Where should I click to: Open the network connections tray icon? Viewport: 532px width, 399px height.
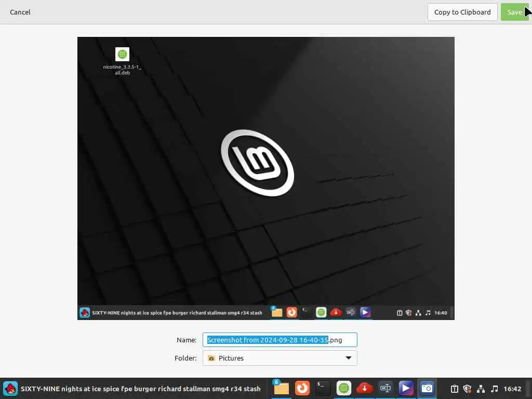click(481, 389)
